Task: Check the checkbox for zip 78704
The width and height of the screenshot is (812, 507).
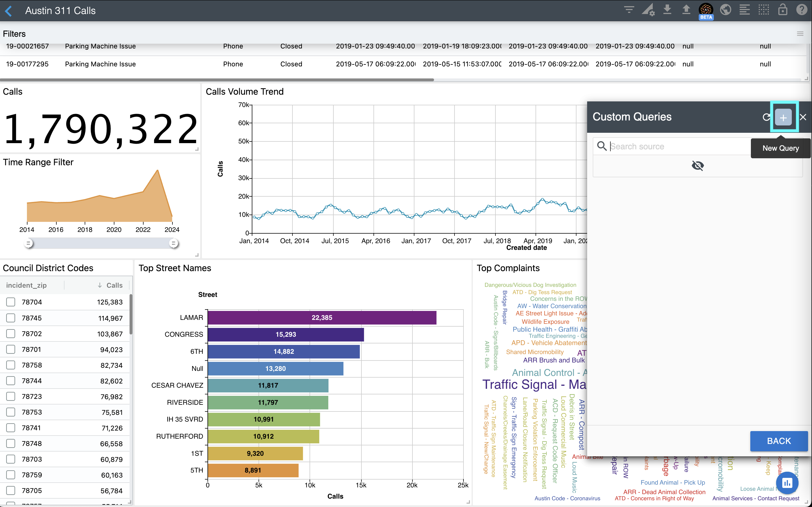Action: (10, 302)
